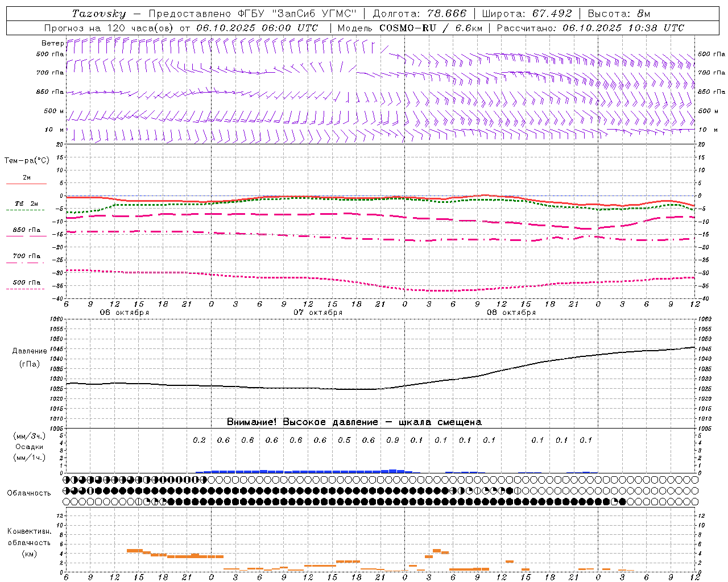Click the Tazovsky station title
This screenshot has width=728, height=582.
point(98,14)
